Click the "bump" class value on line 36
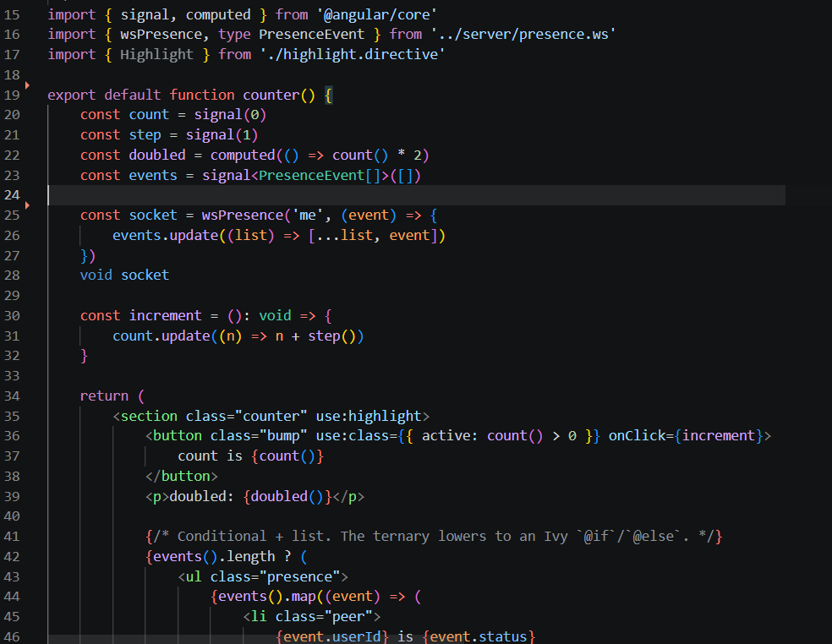This screenshot has height=644, width=832. pos(282,436)
